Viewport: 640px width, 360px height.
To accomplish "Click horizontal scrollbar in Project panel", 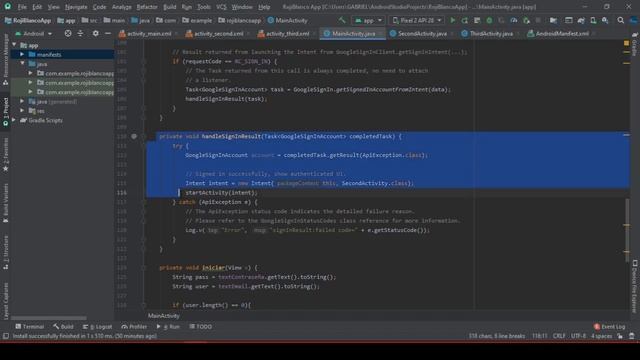I will click(x=48, y=318).
